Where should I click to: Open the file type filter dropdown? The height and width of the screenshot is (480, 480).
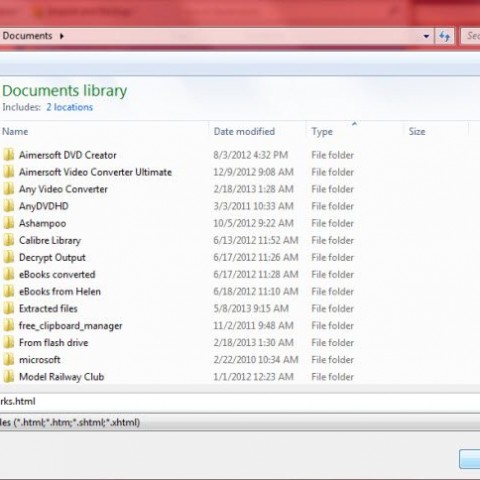[x=240, y=422]
